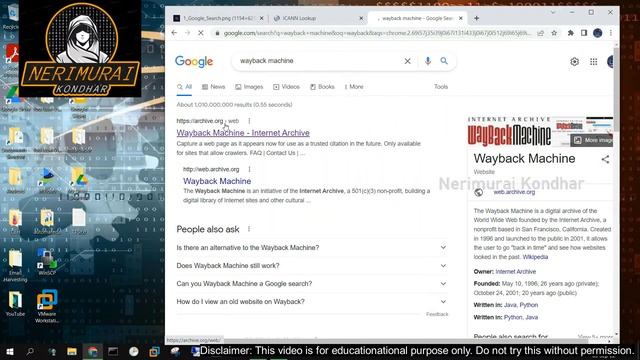Open the Wayback Machine - Internet Archive result
The width and height of the screenshot is (640, 360).
(x=243, y=133)
